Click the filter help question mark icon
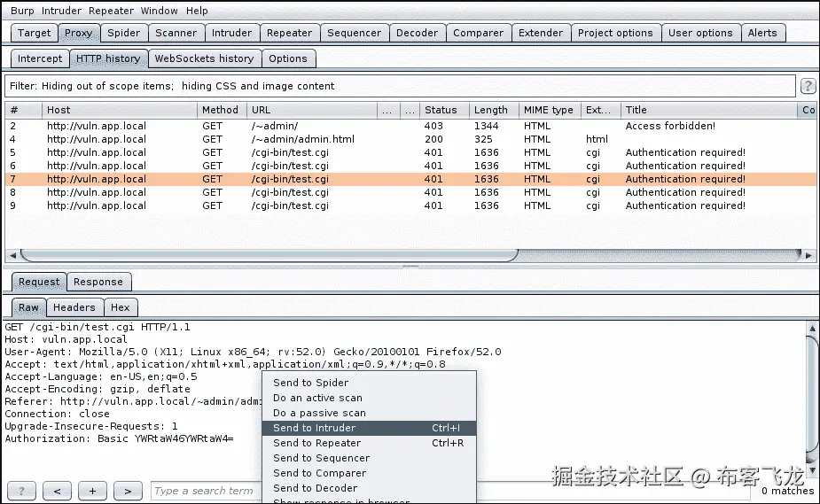 pos(808,86)
